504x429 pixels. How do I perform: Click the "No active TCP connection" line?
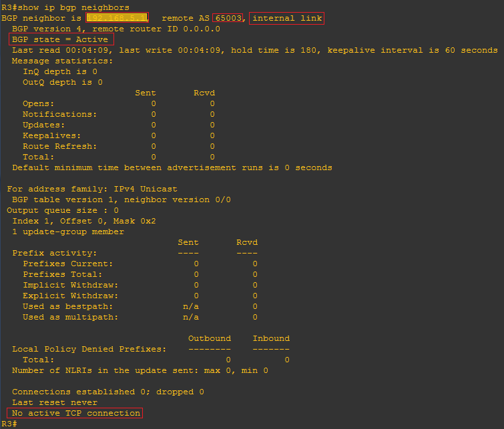click(x=76, y=413)
